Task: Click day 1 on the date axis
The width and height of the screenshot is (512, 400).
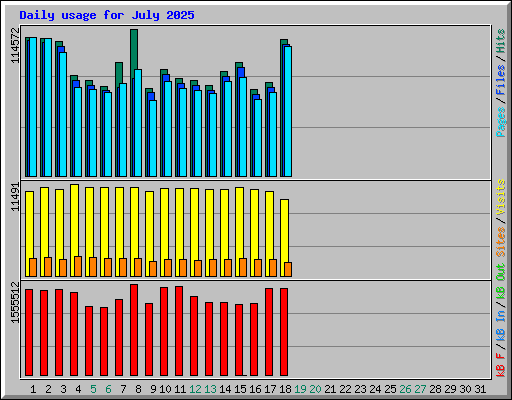Action: [33, 389]
